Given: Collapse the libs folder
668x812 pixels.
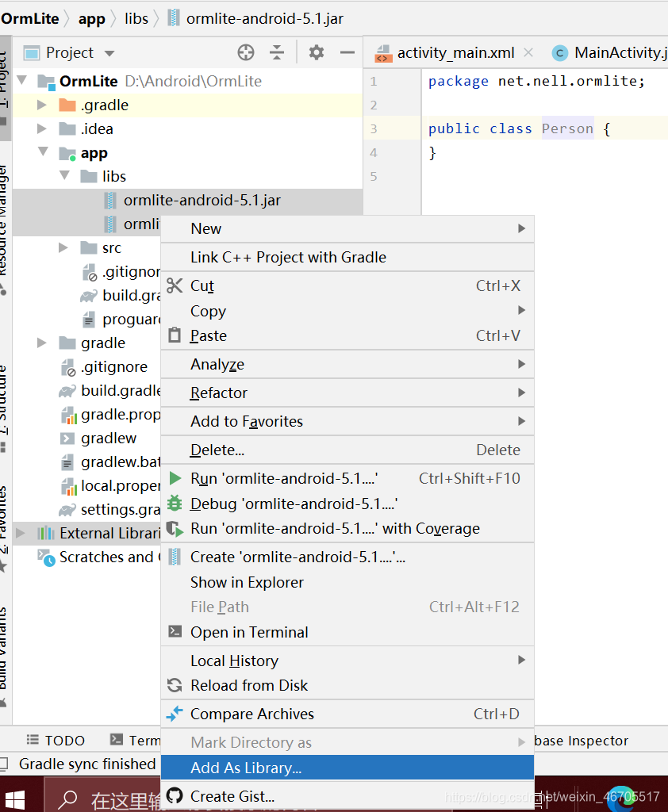Looking at the screenshot, I should 65,175.
